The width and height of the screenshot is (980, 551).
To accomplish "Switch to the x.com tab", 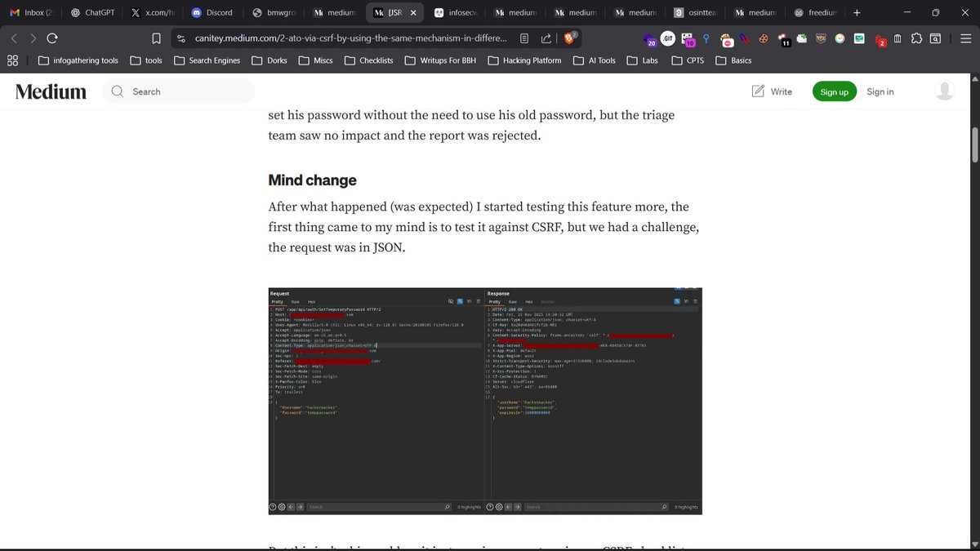I will click(151, 13).
